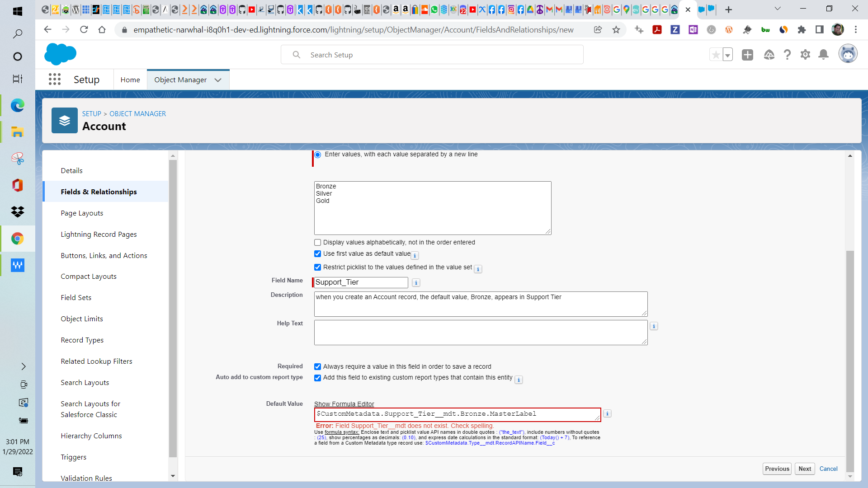Uncheck 'Use first value as default value'
868x488 pixels.
tap(318, 253)
